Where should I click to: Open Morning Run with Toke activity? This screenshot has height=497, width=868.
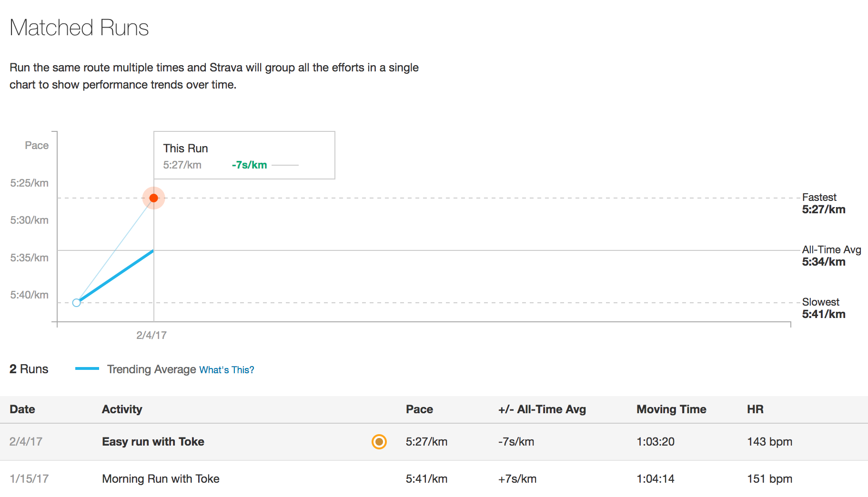(x=161, y=479)
